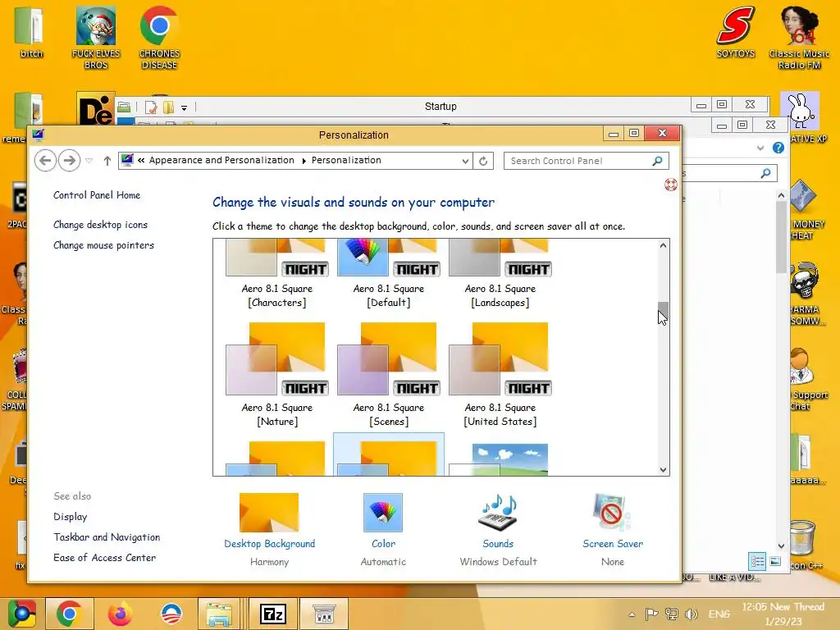Open FUCK ELVES BROS desktop icon
The image size is (840, 630).
(96, 38)
